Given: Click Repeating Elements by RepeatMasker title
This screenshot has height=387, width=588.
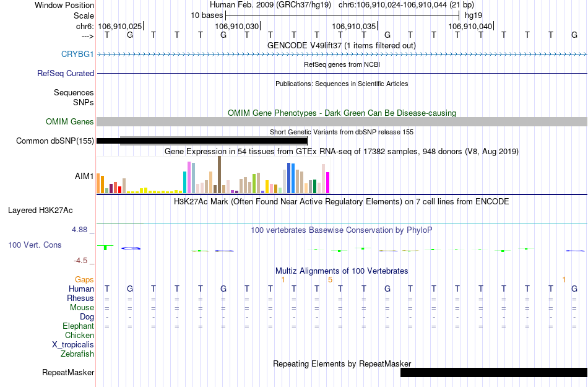Looking at the screenshot, I should tap(342, 363).
